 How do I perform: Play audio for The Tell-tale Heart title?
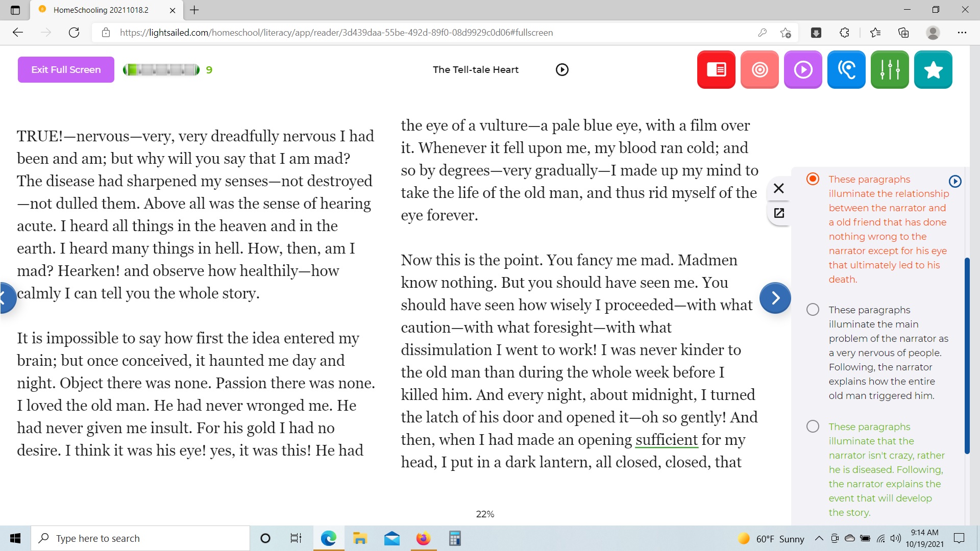[561, 70]
